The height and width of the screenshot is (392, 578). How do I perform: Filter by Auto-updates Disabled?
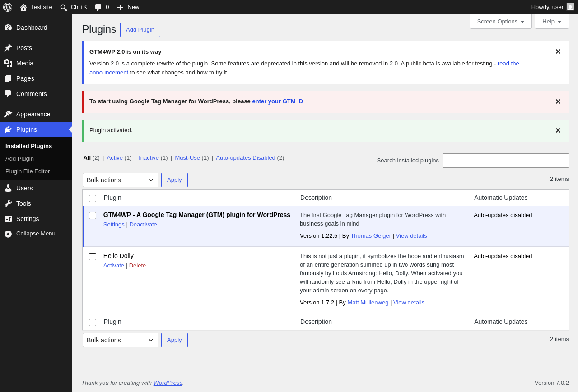[246, 157]
